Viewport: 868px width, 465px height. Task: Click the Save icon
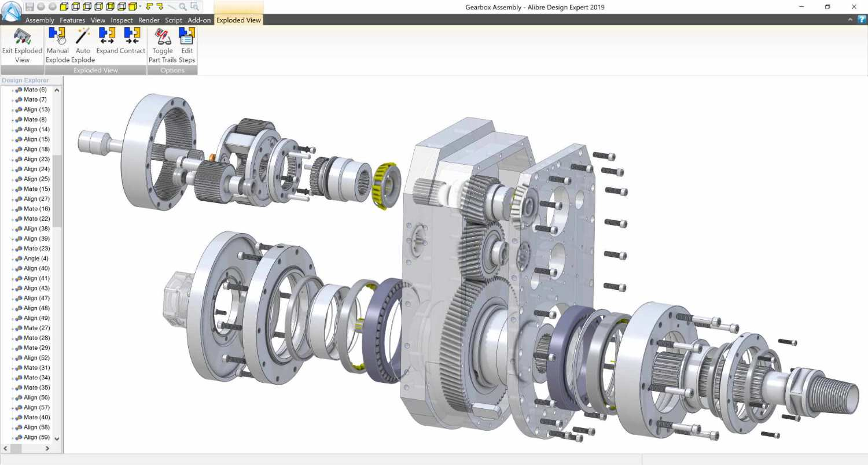29,7
